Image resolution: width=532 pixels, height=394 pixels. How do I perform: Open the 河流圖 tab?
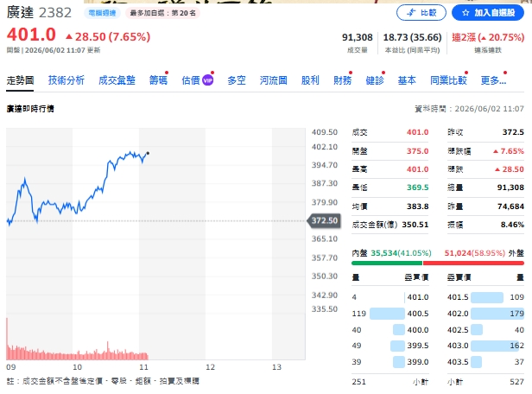[274, 80]
